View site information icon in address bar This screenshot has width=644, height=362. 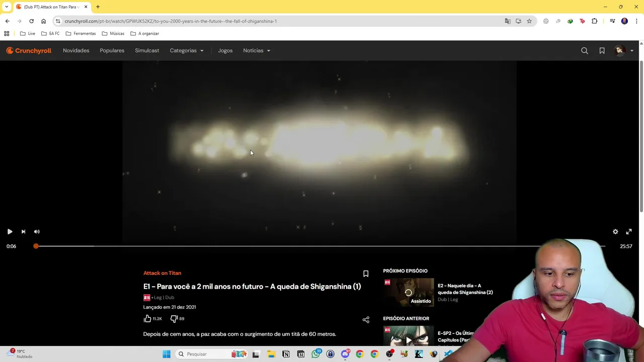point(58,21)
